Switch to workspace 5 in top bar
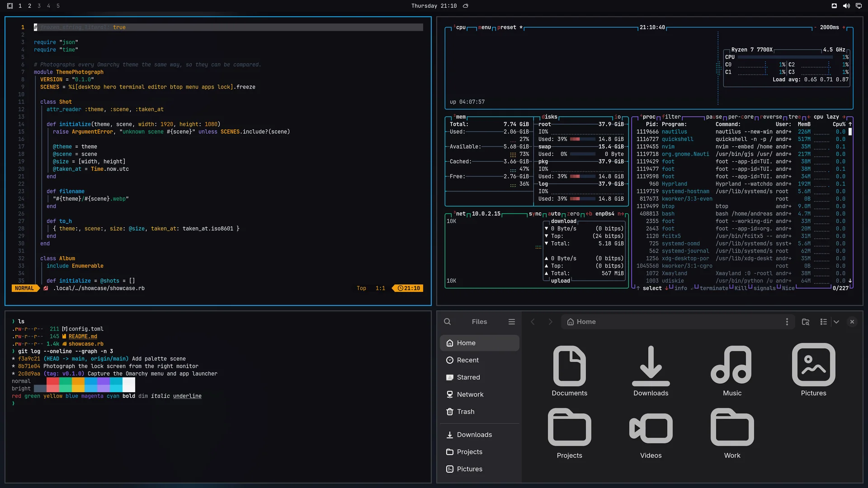 (58, 6)
